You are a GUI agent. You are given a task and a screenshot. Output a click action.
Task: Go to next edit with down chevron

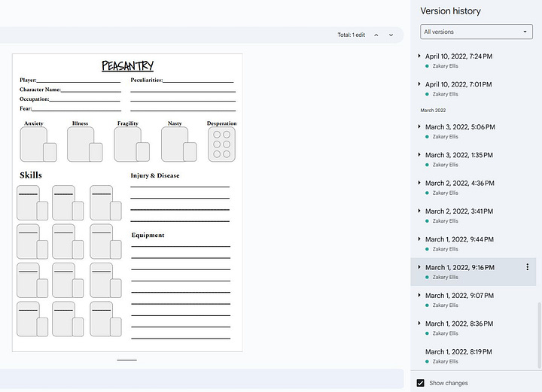pos(391,35)
